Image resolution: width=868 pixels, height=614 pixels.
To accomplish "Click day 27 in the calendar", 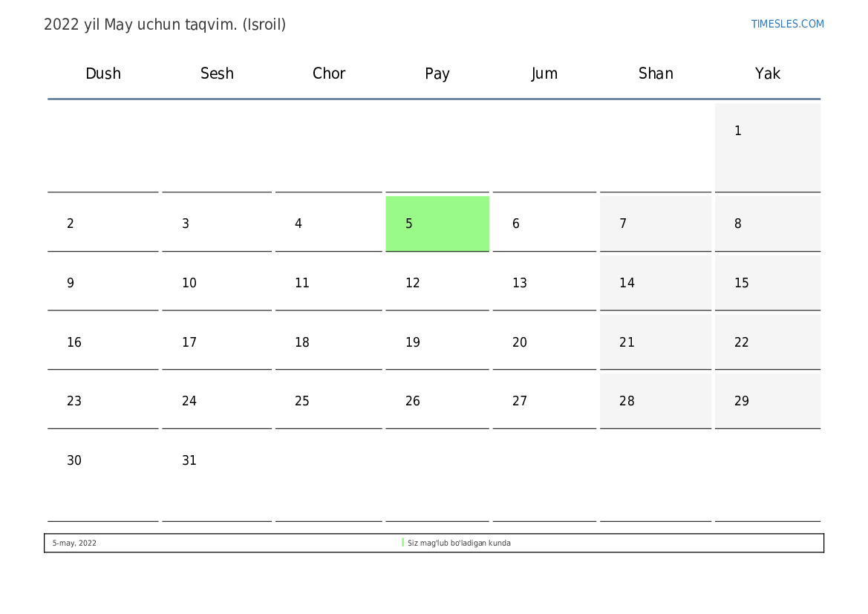I will tap(544, 401).
